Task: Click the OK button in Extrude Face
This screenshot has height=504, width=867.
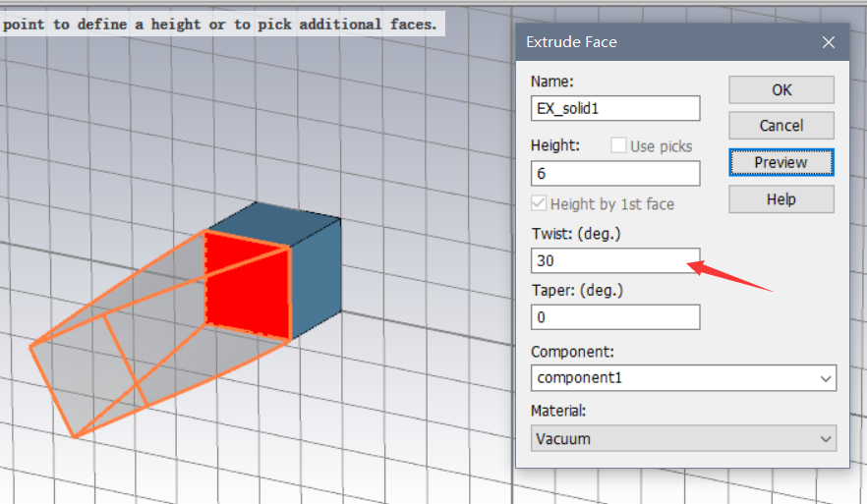Action: pyautogui.click(x=780, y=89)
